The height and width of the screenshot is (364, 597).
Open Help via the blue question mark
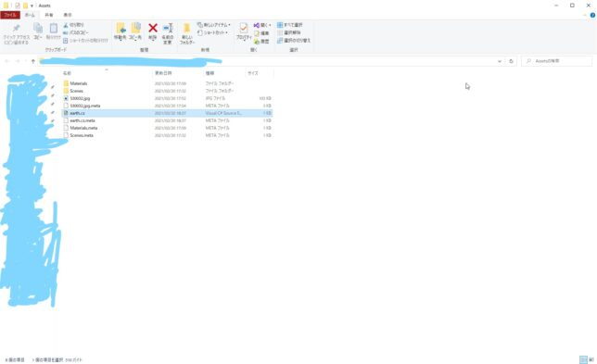pos(592,15)
